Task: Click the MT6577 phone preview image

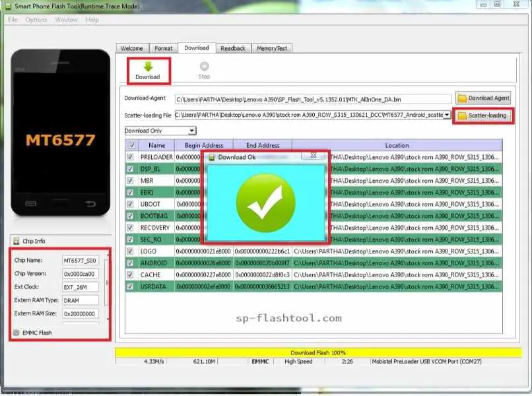Action: click(x=60, y=133)
